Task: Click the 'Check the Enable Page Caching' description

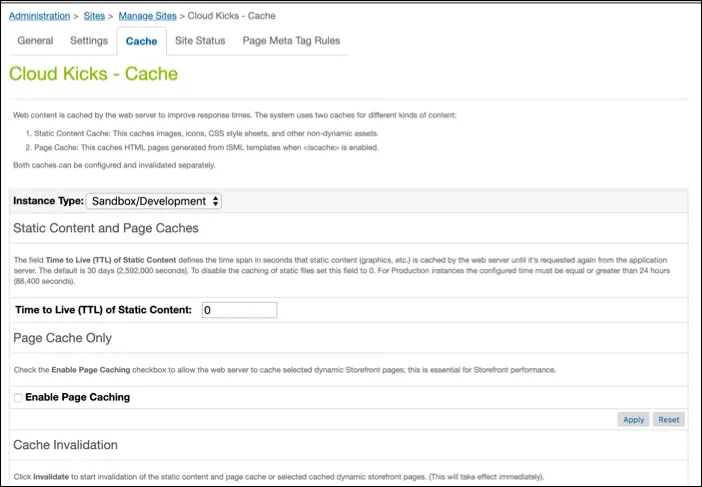Action: pyautogui.click(x=285, y=370)
